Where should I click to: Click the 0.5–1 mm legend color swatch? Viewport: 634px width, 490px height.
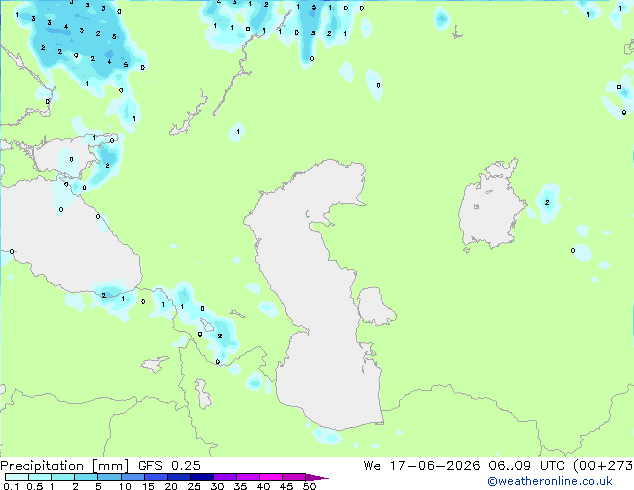point(40,477)
